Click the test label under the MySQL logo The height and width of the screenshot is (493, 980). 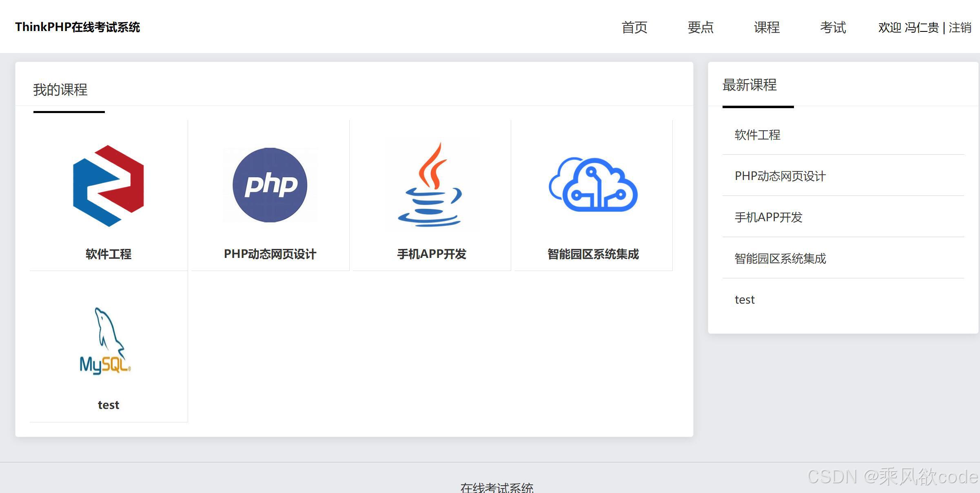[x=108, y=405]
